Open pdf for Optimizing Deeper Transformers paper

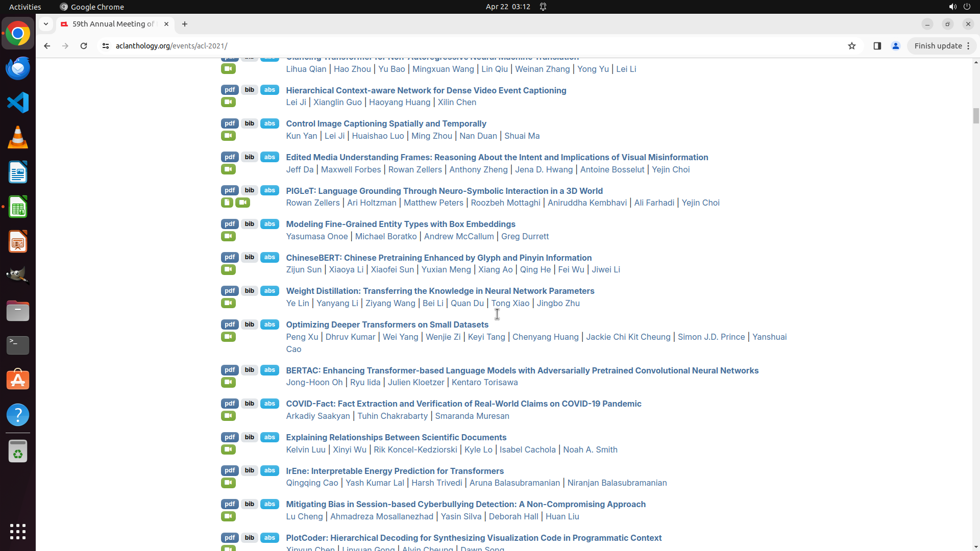(x=230, y=324)
